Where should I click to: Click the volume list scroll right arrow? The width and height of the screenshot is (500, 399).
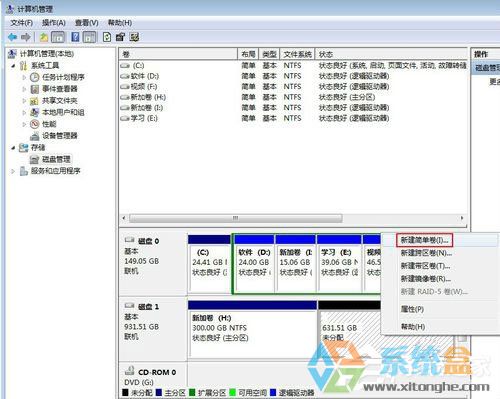(462, 218)
